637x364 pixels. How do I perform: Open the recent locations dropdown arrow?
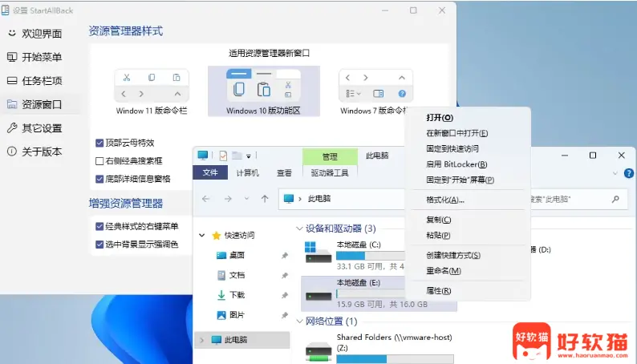click(246, 199)
